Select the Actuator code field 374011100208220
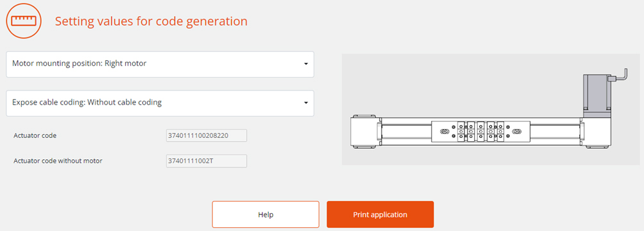The image size is (644, 231). tap(207, 135)
